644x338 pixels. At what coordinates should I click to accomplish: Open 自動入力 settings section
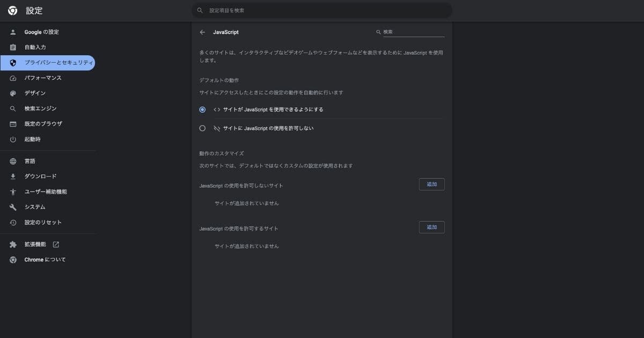tap(48, 47)
